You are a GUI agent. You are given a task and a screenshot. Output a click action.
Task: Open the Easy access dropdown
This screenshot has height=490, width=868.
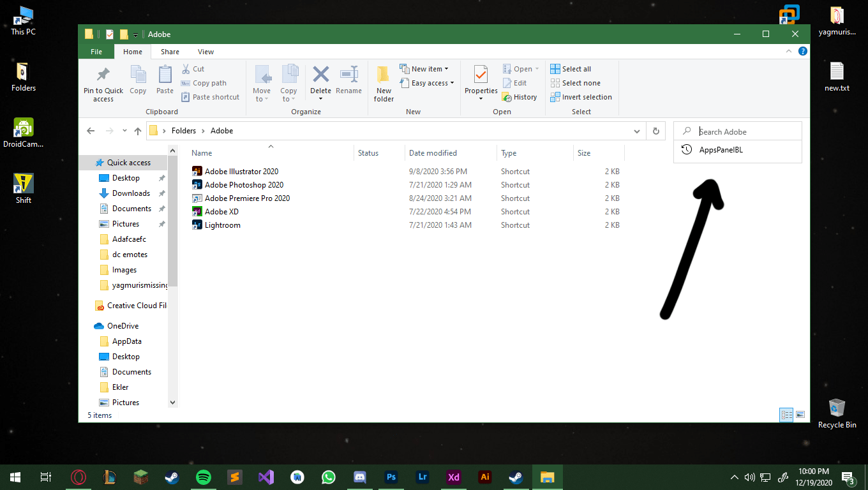click(x=427, y=83)
